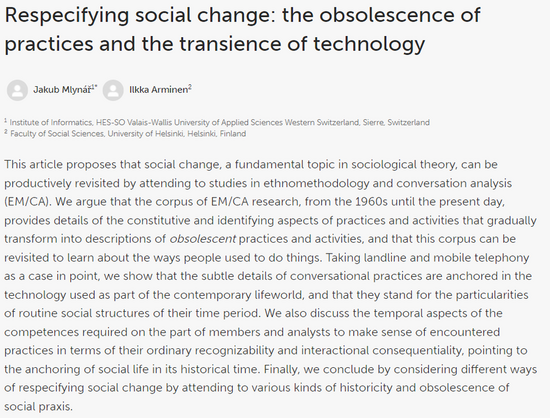Select the Faculty of Social Sciences affiliation line
This screenshot has height=418, width=550.
[x=125, y=134]
